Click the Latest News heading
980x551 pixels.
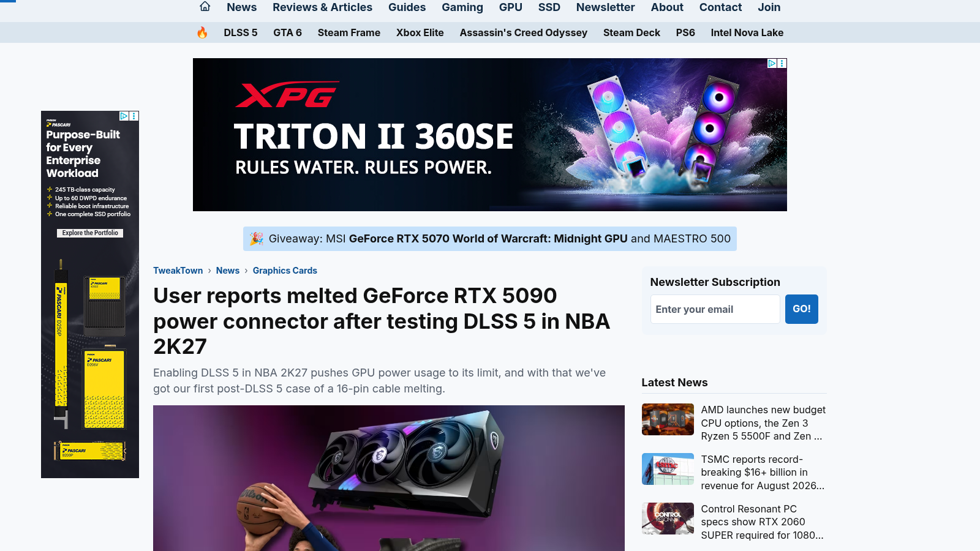674,383
